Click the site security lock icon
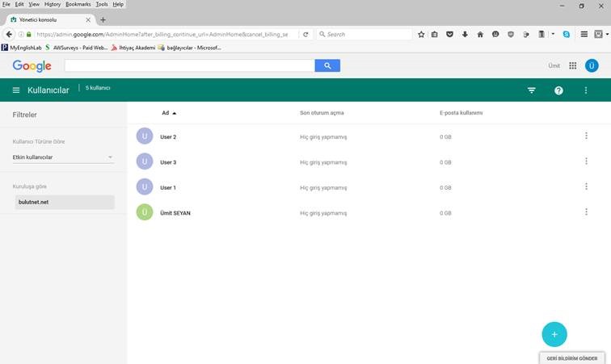This screenshot has height=364, width=611. click(29, 34)
